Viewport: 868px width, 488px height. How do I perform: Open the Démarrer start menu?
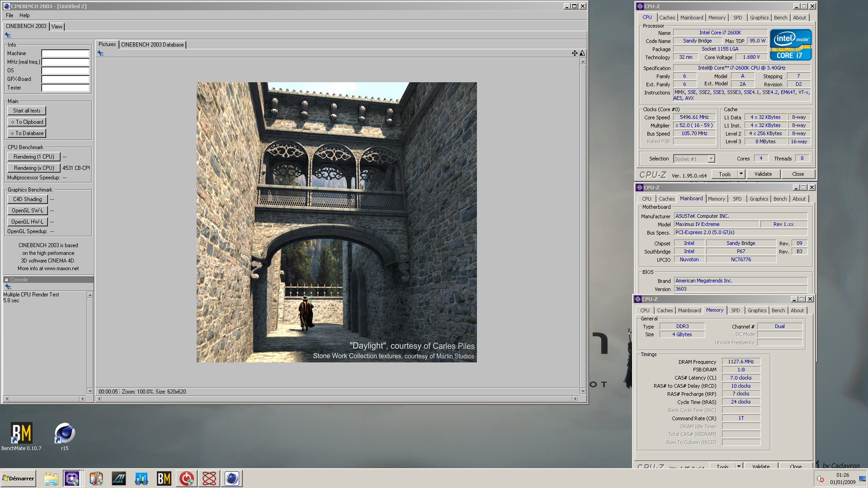click(x=18, y=479)
